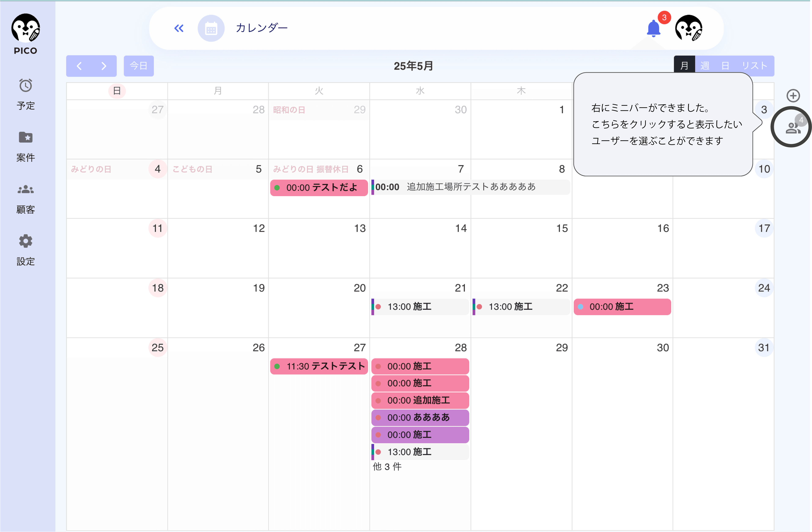This screenshot has height=532, width=812.
Task: Open the 設定 settings gear icon
Action: pyautogui.click(x=26, y=241)
